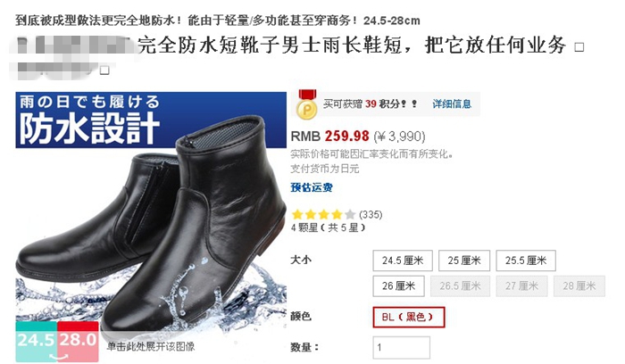Select size 25 厘米
625x364 pixels.
point(464,261)
